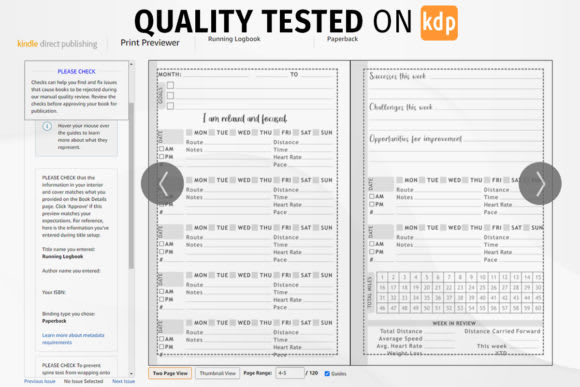Click the PLEASE CHECK heading
The width and height of the screenshot is (580, 387).
point(77,71)
